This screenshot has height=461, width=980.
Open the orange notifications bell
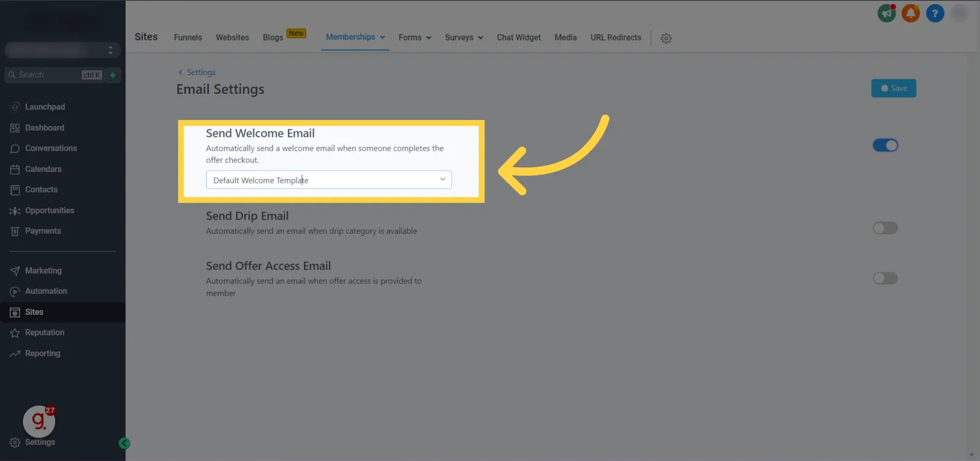pyautogui.click(x=911, y=13)
